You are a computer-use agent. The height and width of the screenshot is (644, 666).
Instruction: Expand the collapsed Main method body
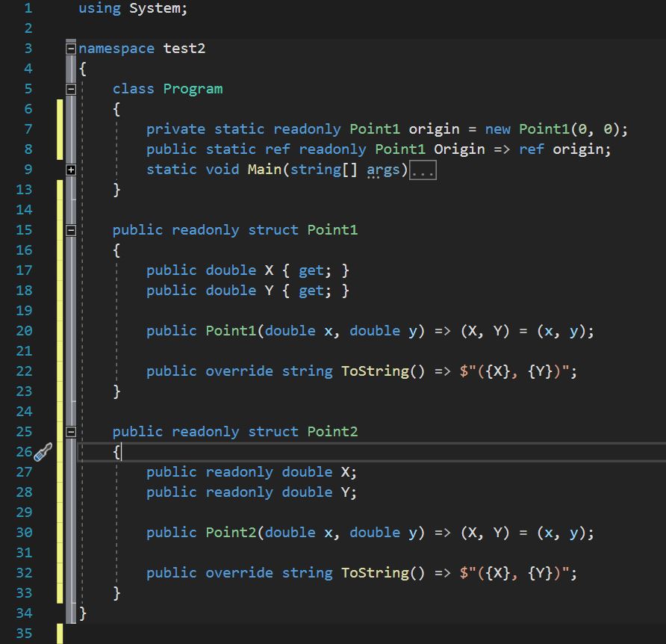coord(71,170)
